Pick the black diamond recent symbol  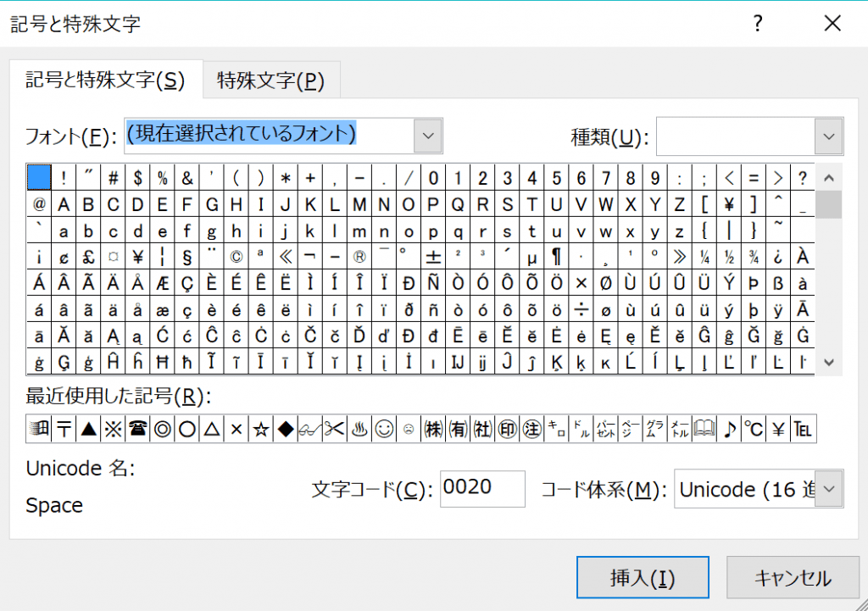point(286,430)
